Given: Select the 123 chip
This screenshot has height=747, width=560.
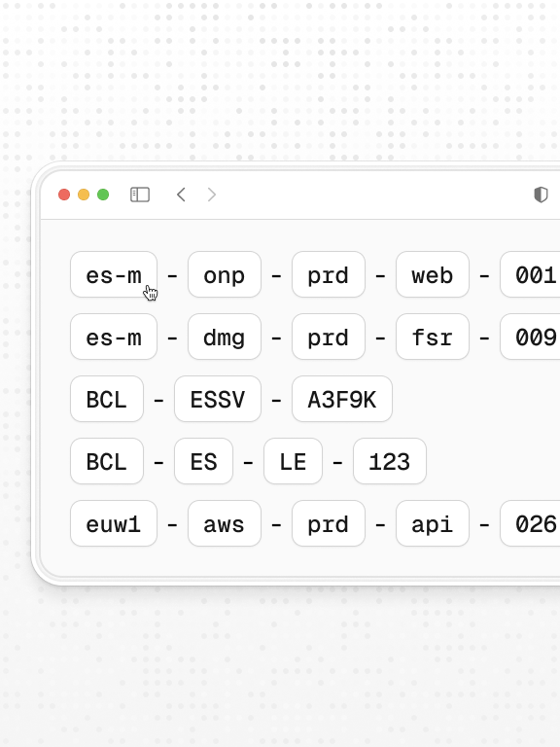Looking at the screenshot, I should pos(390,461).
